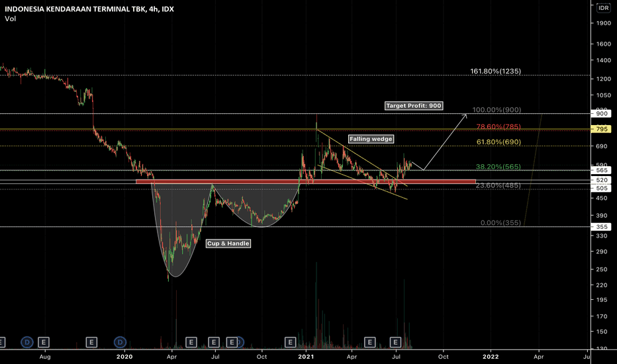Click the 355 price tag on price axis
617x364 pixels.
(x=601, y=226)
